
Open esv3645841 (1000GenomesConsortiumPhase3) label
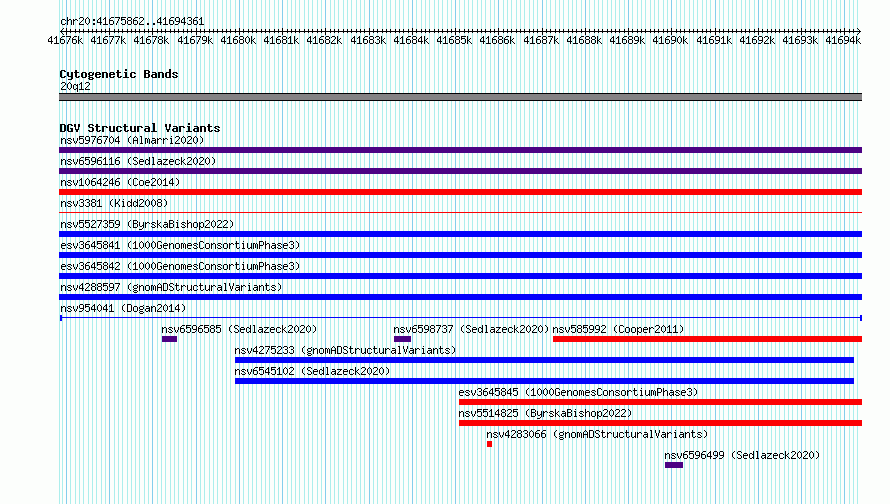[180, 245]
